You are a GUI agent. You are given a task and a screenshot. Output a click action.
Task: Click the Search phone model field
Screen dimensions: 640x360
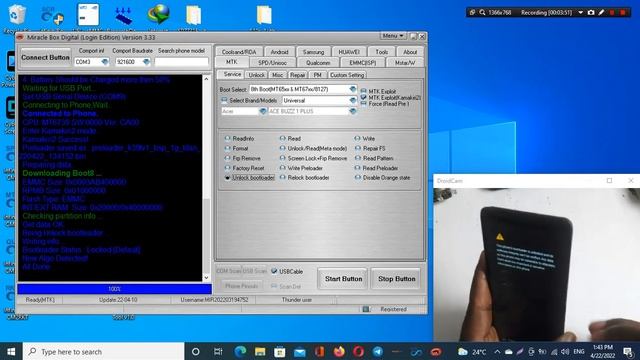click(x=182, y=62)
